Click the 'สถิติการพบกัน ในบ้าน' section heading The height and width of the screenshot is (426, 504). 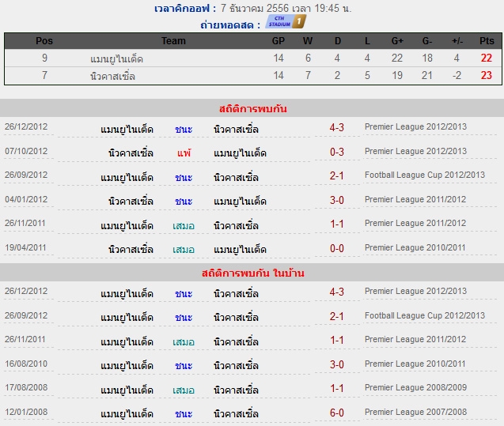coord(253,273)
